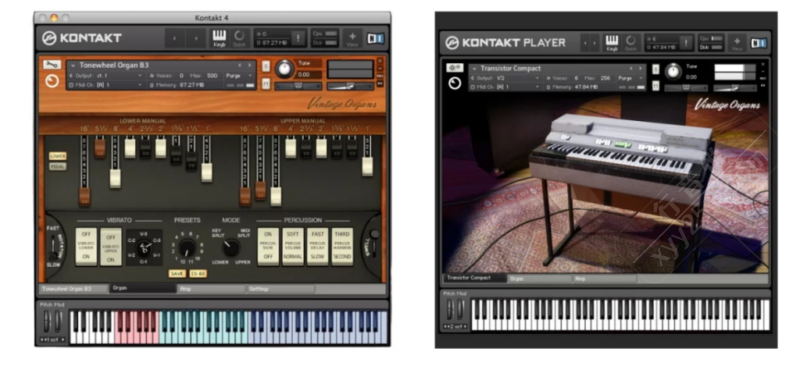800x373 pixels.
Task: Go to previous instrument arrow in Kontakt Player header
Action: (585, 43)
